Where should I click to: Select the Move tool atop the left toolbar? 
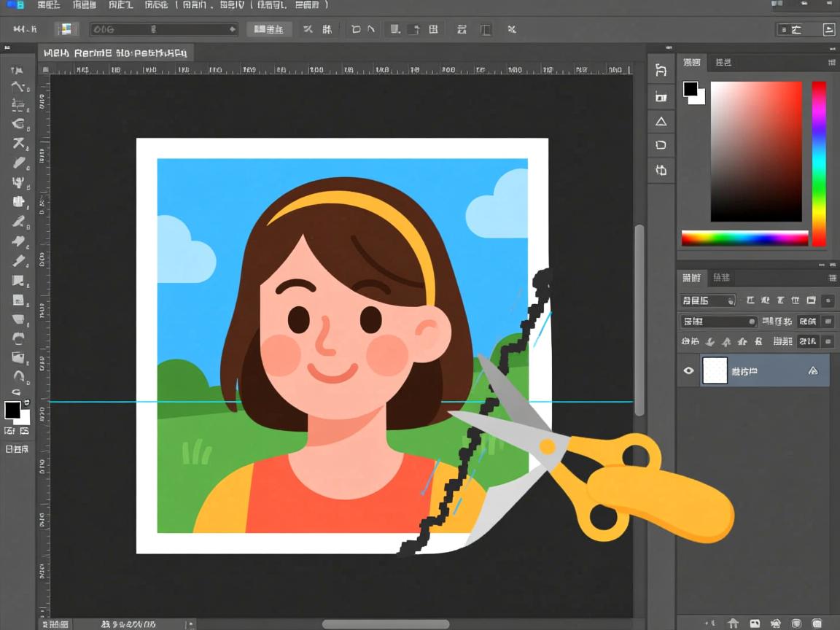coord(17,70)
